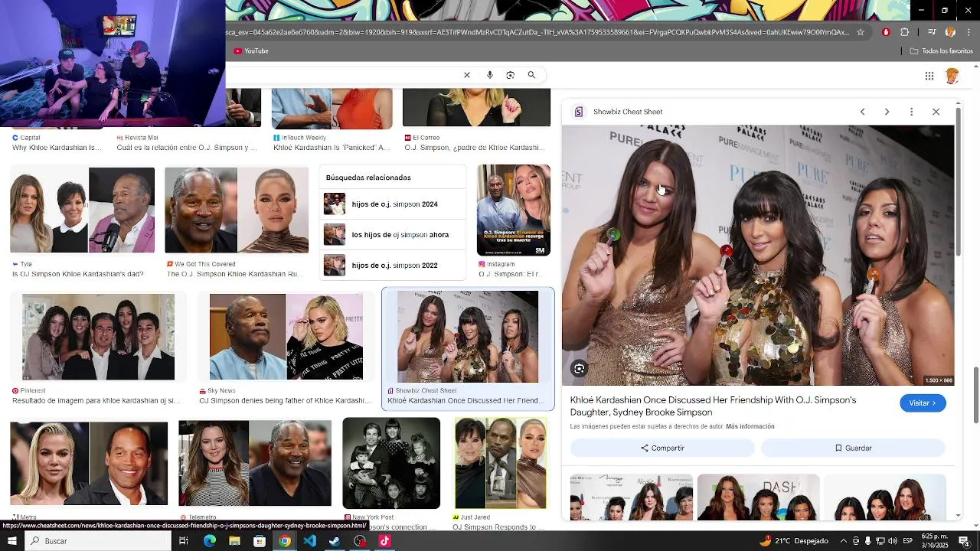The width and height of the screenshot is (980, 551).
Task: Open the Chrome three-dot menu
Action: 969,32
